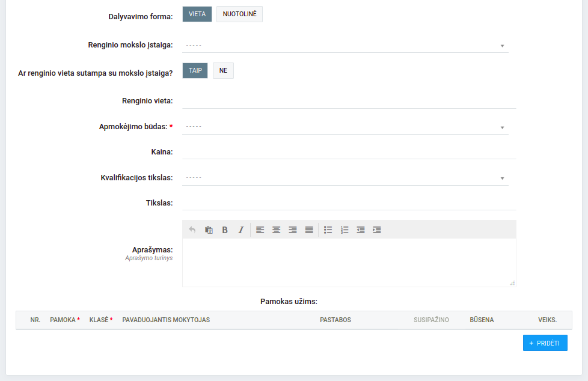588x381 pixels.
Task: Insert a bulleted list in description
Action: (328, 230)
